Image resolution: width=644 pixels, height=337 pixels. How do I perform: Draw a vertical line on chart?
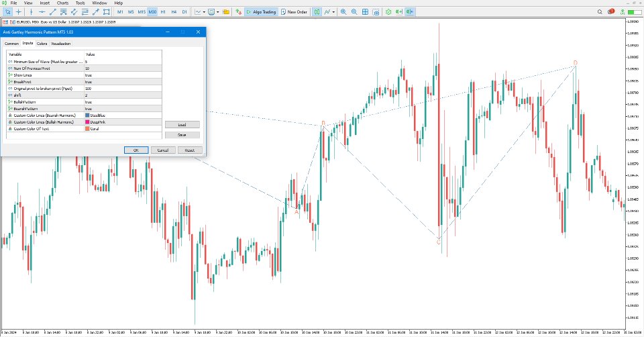(32, 12)
